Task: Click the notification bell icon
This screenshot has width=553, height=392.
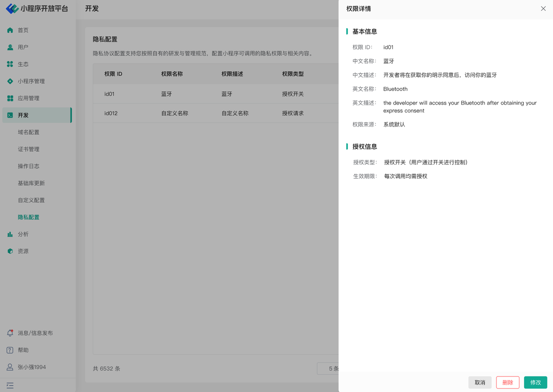Action: [x=10, y=333]
